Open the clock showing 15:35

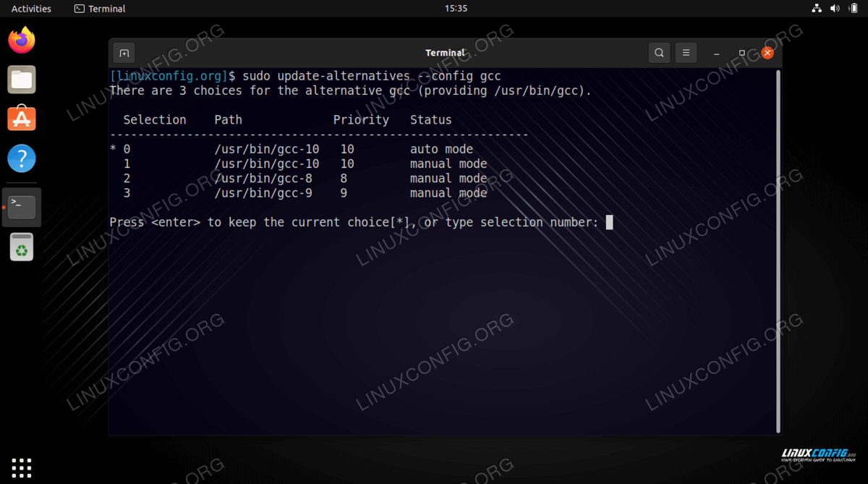click(456, 9)
